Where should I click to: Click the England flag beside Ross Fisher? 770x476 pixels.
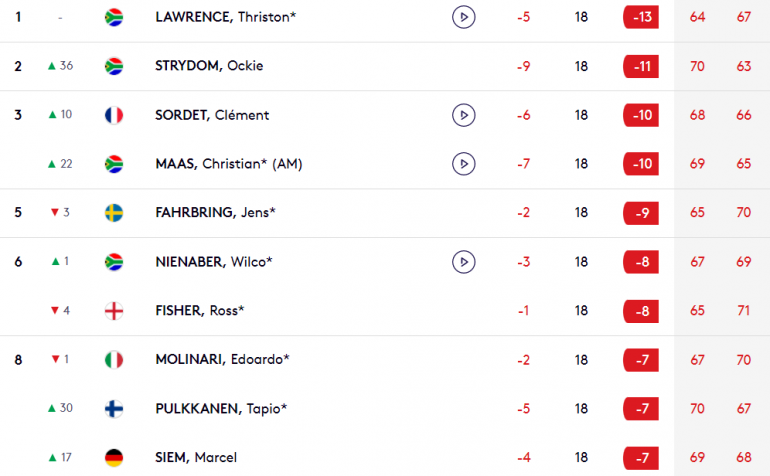[114, 311]
